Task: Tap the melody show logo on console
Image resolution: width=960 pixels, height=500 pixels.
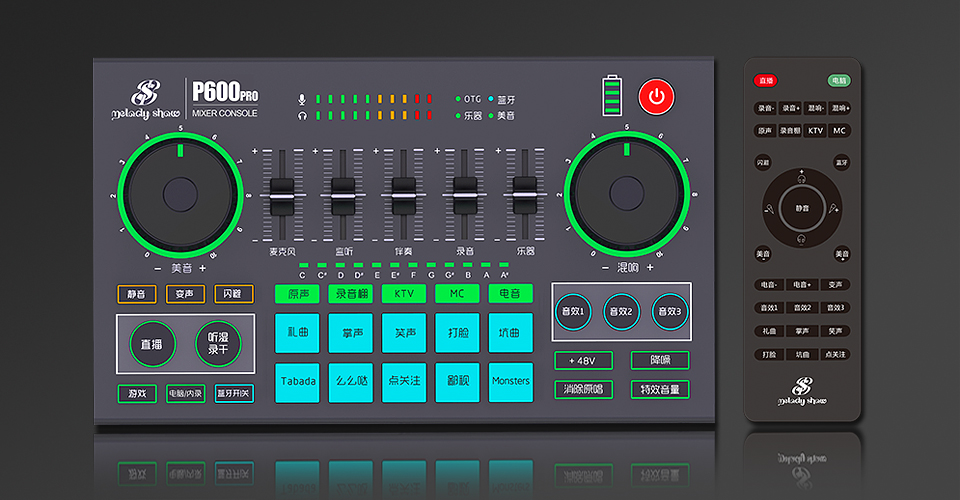Action: coord(146,100)
